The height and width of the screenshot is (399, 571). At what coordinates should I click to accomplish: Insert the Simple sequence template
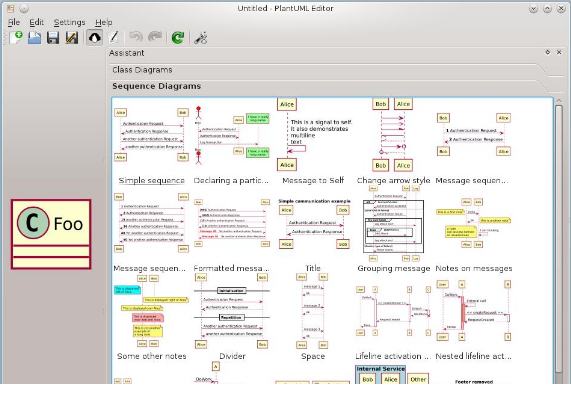tap(151, 142)
